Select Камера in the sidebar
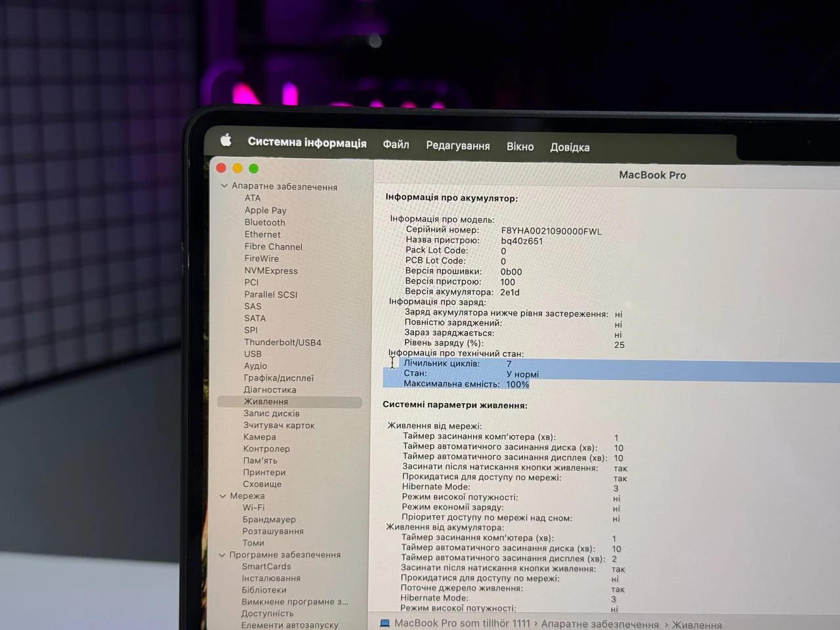 pos(260,437)
